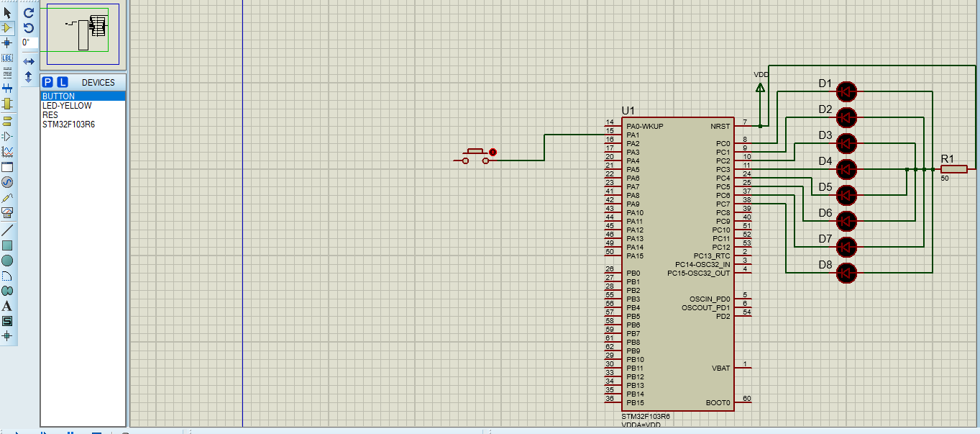
Task: Rotate clockwise using the rotation icon
Action: [29, 13]
